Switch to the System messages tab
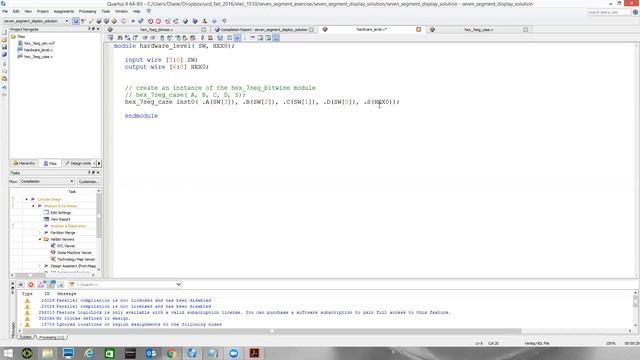The image size is (640, 360). [25, 337]
